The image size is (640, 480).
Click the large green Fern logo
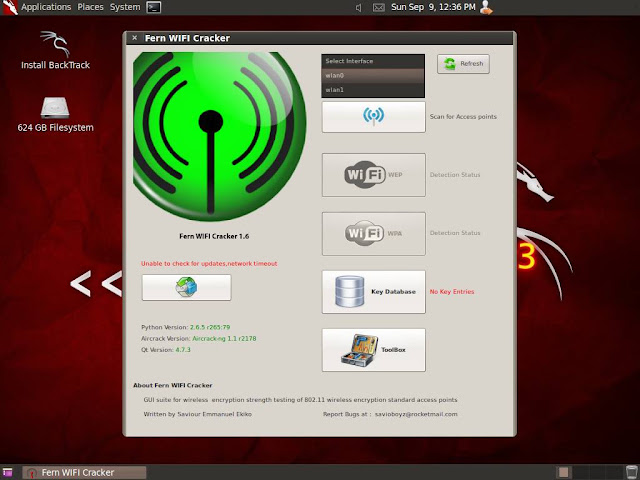[219, 136]
